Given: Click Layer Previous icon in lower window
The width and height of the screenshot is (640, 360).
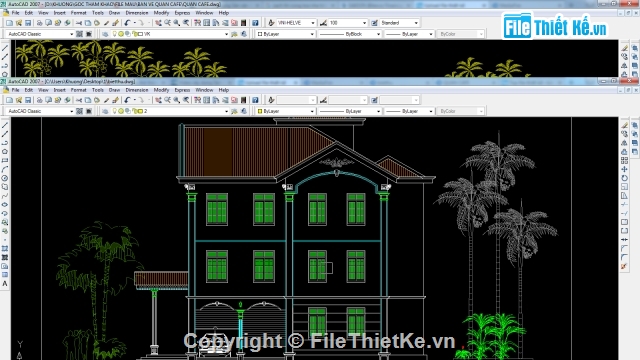Looking at the screenshot, I should pyautogui.click(x=244, y=111).
